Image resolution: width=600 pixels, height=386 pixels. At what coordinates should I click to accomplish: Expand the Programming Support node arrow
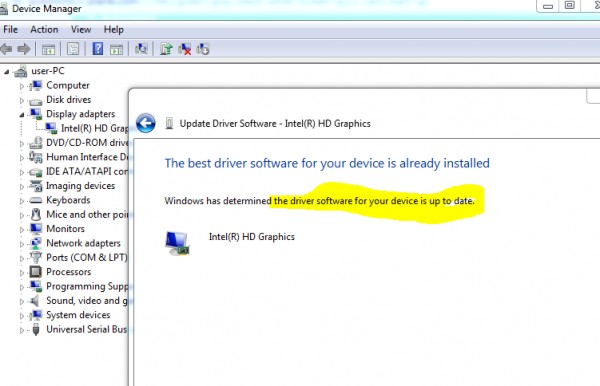pyautogui.click(x=22, y=287)
